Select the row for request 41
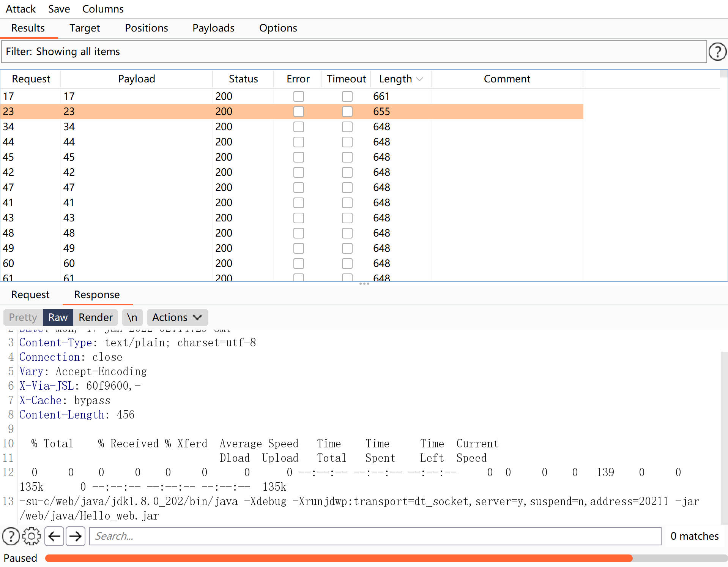Image resolution: width=728 pixels, height=567 pixels. click(x=292, y=203)
